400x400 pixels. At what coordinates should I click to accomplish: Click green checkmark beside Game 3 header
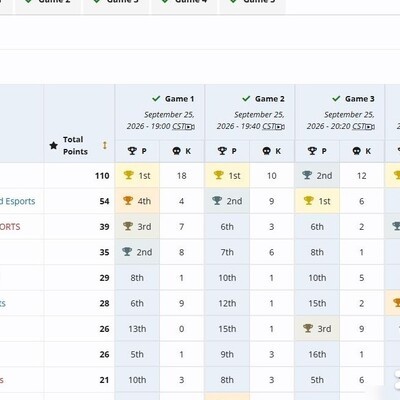[336, 99]
